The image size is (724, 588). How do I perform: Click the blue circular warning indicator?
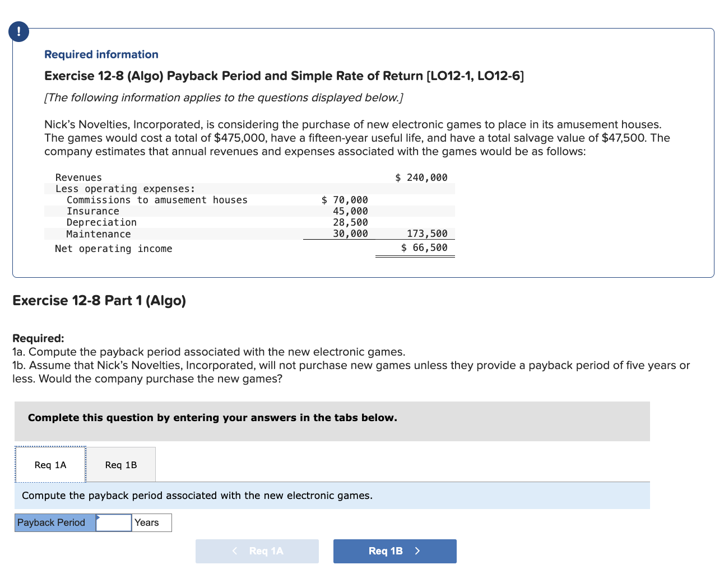(18, 32)
